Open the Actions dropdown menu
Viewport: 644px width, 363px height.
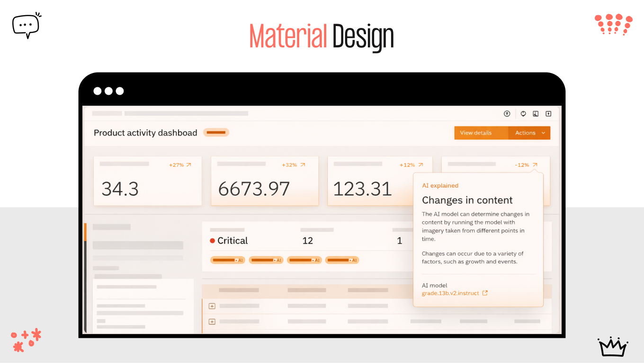[529, 133]
